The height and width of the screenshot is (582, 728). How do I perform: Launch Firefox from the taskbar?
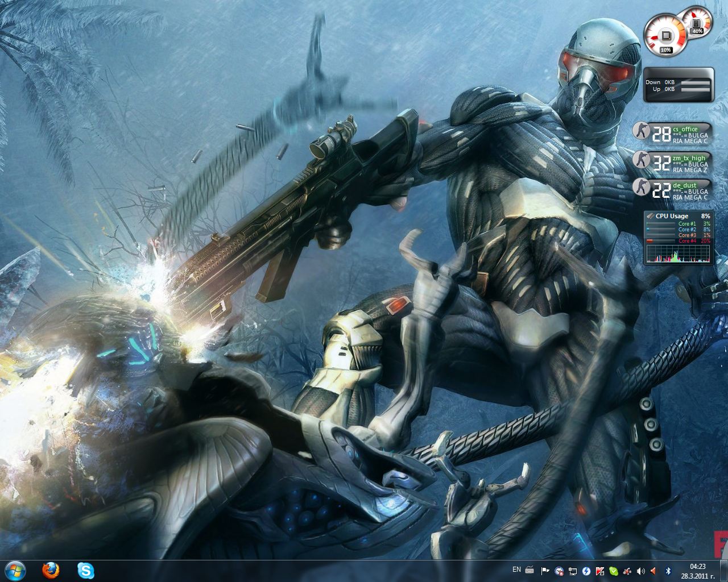51,570
